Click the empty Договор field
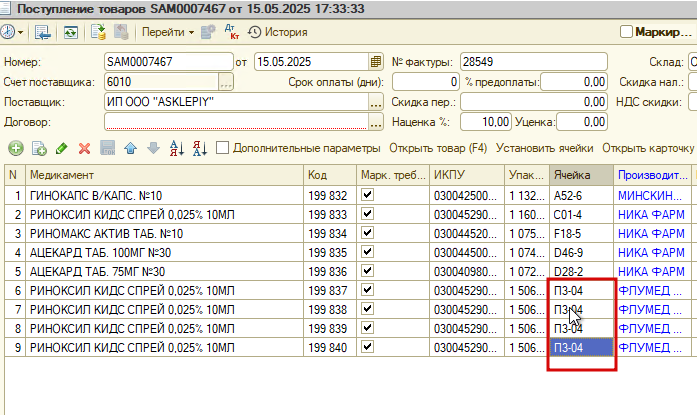Screen dimensions: 697x415 tap(236, 122)
